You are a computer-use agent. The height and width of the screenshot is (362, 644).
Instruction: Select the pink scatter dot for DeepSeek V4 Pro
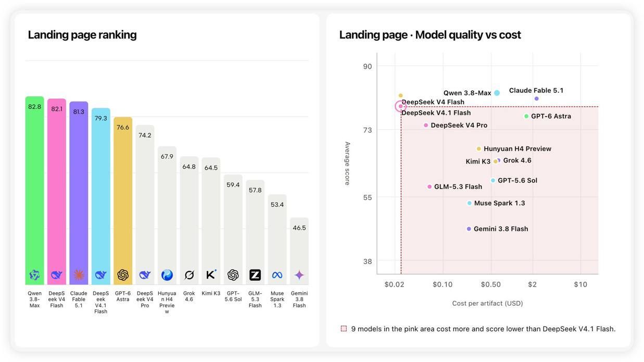pyautogui.click(x=426, y=125)
